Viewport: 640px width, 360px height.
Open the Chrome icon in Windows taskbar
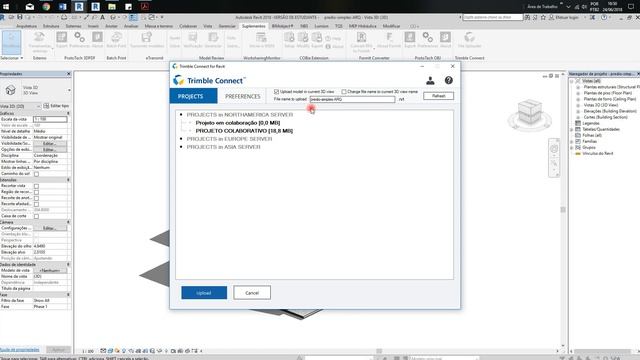46,7
